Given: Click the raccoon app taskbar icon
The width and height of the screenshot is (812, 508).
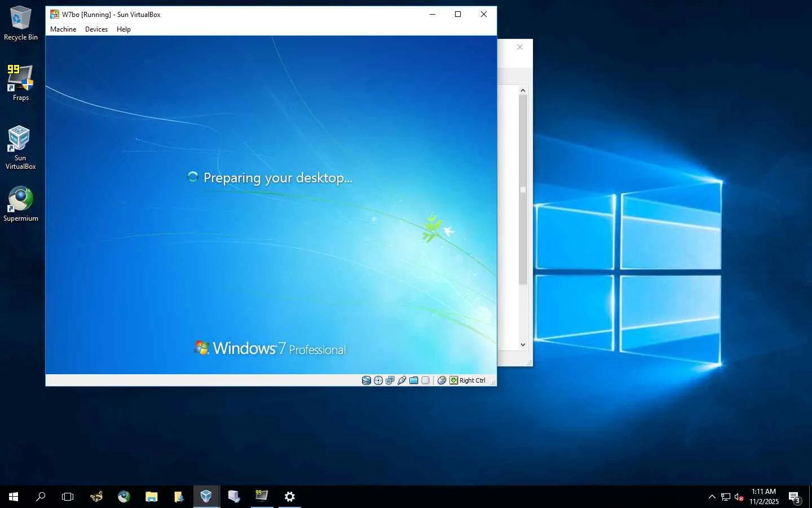Looking at the screenshot, I should tap(96, 497).
